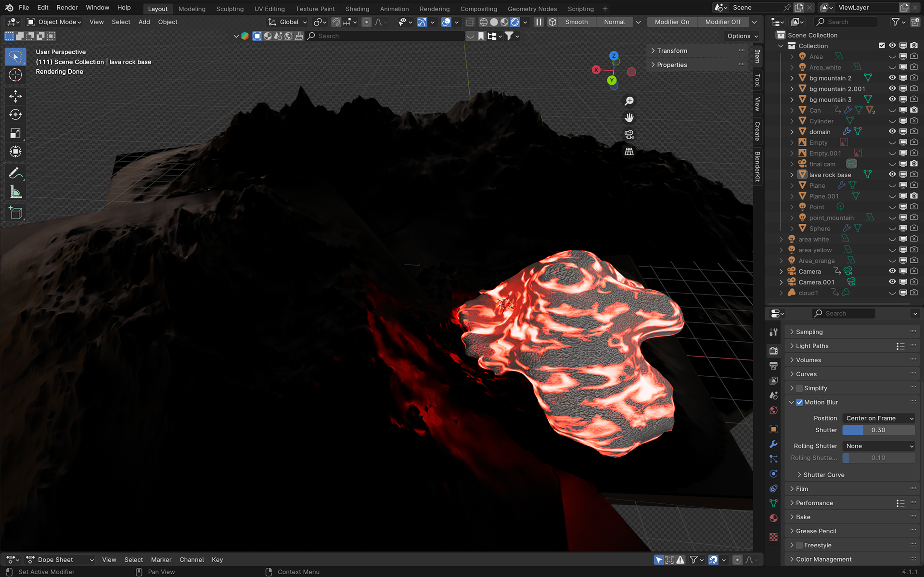
Task: Toggle the Freestyle checkbox
Action: (799, 545)
